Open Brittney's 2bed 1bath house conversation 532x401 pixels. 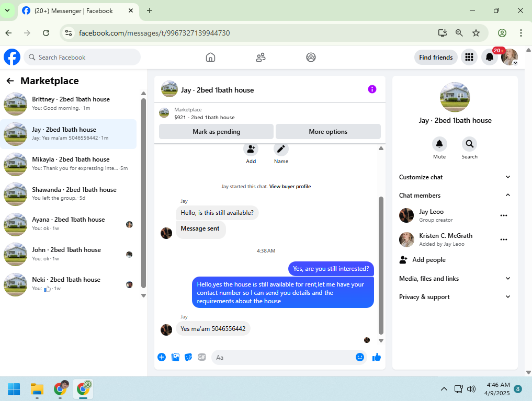[69, 104]
